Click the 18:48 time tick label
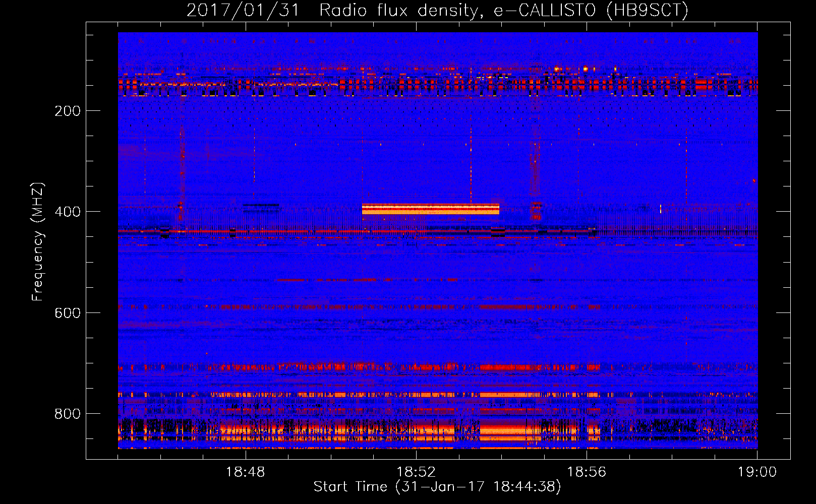This screenshot has height=504, width=816. tap(245, 472)
